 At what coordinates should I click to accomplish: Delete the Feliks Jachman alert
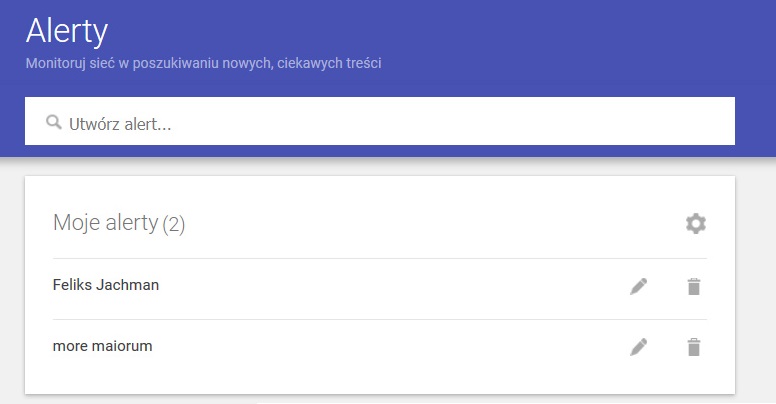click(694, 287)
